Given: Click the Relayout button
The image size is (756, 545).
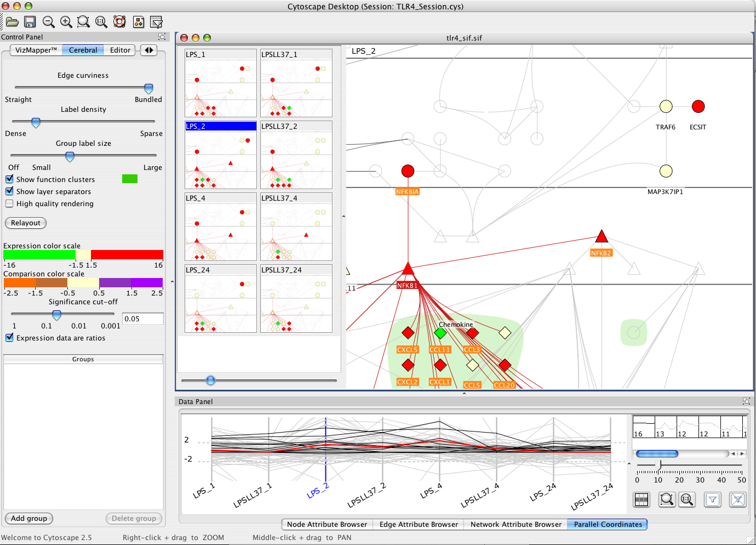Looking at the screenshot, I should coord(26,223).
